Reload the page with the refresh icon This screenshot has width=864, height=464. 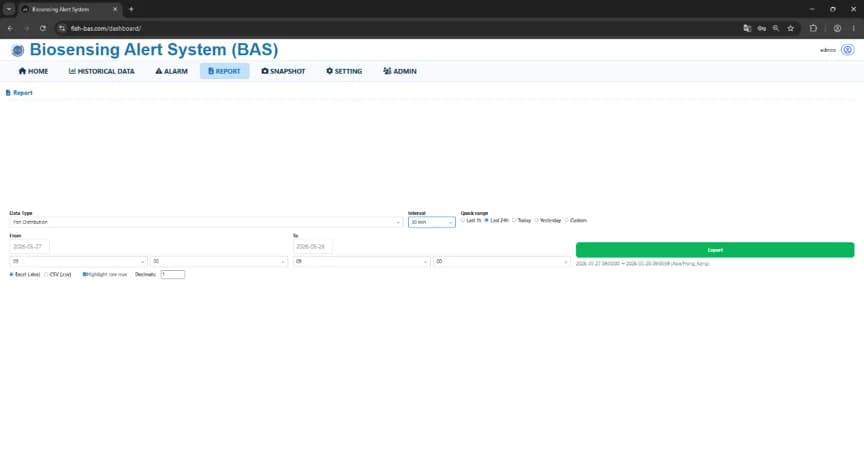[x=42, y=28]
